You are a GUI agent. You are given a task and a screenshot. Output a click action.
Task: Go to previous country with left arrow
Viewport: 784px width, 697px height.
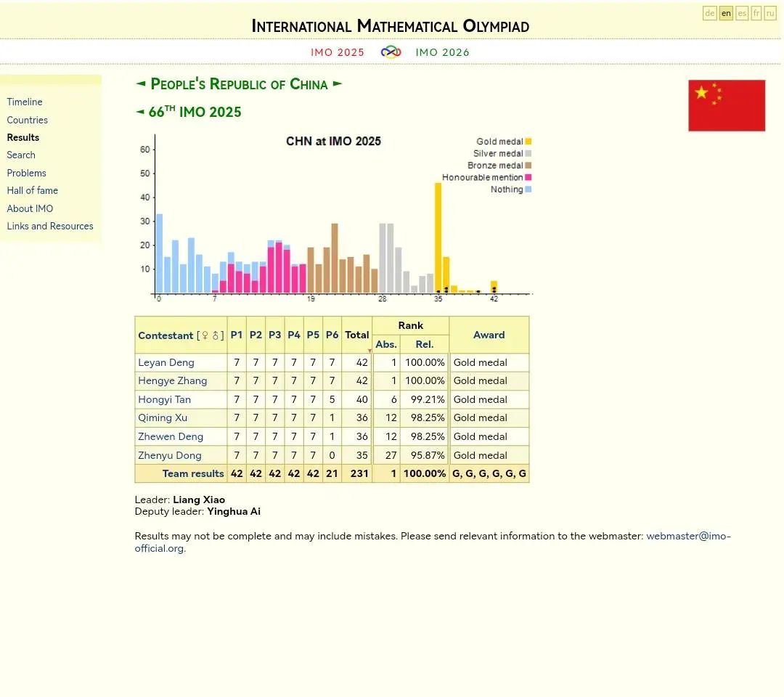click(140, 84)
